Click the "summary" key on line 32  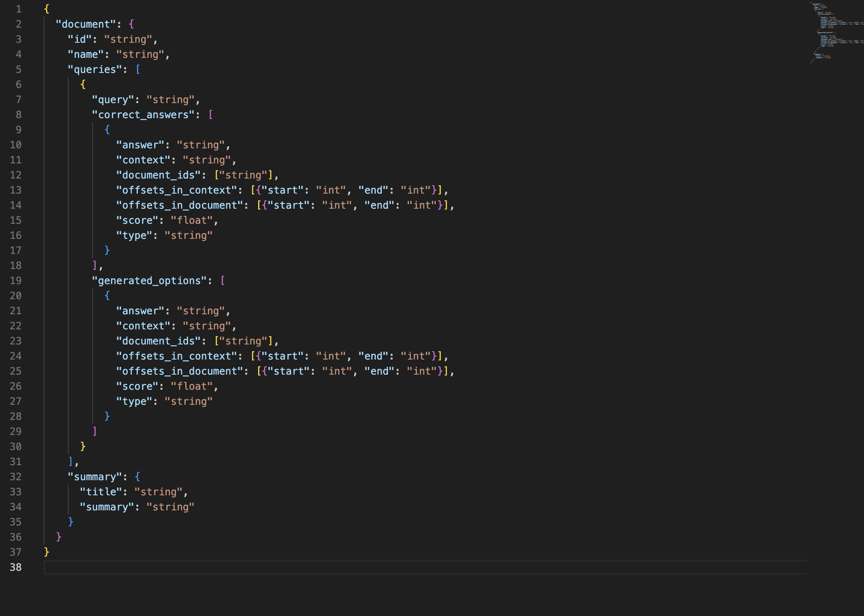pos(95,477)
